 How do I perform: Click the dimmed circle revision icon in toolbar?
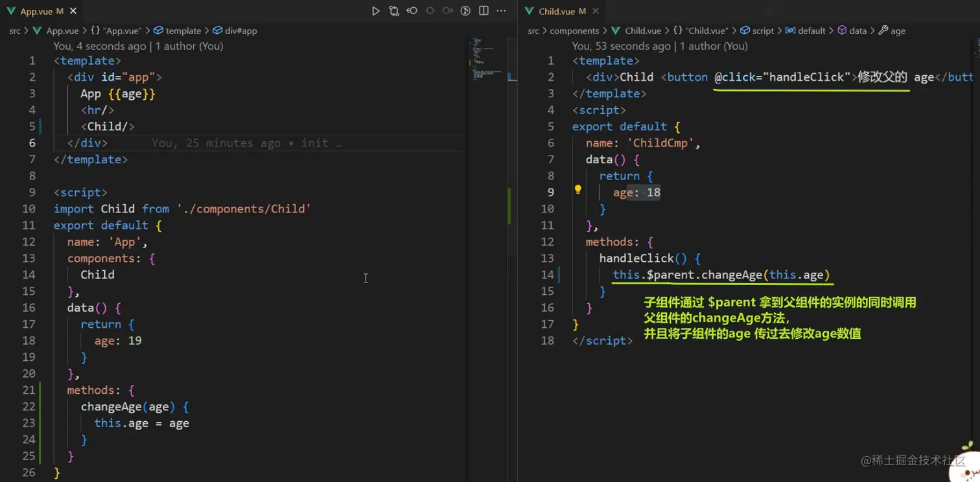point(430,11)
